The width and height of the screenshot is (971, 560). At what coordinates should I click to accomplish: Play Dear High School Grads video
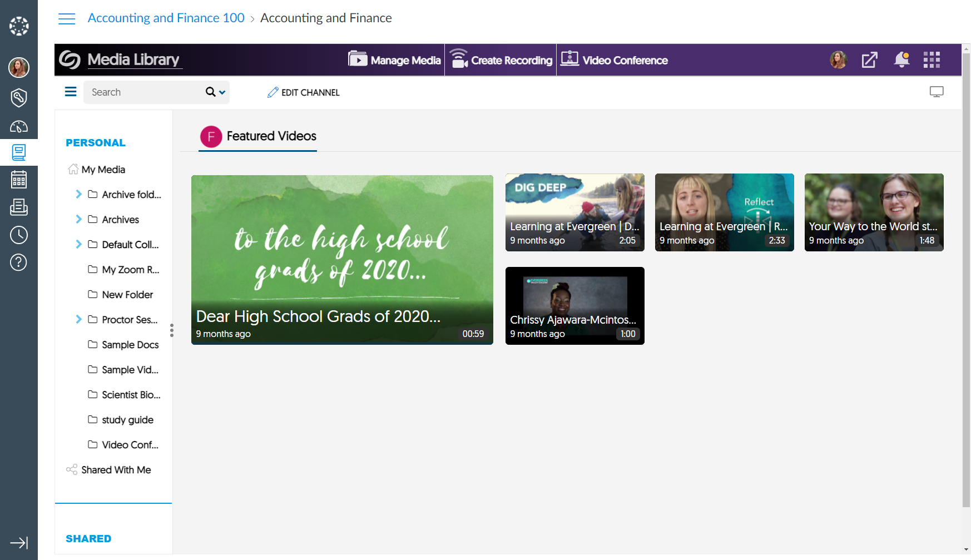pos(342,260)
